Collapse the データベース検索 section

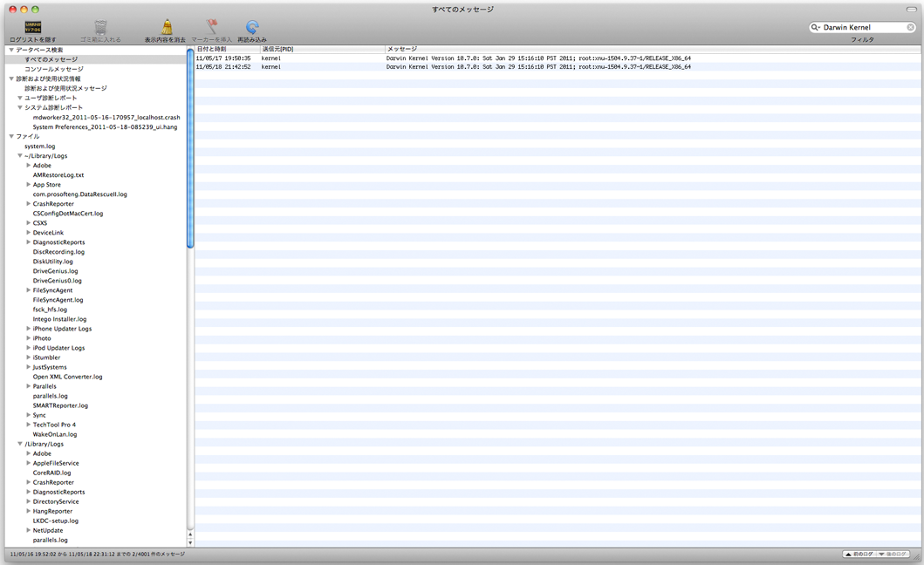coord(11,50)
